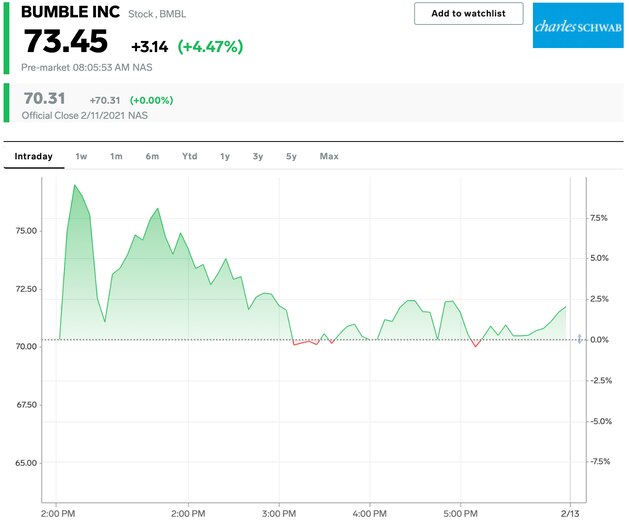
Task: Click the 70.31 official close price
Action: point(45,99)
